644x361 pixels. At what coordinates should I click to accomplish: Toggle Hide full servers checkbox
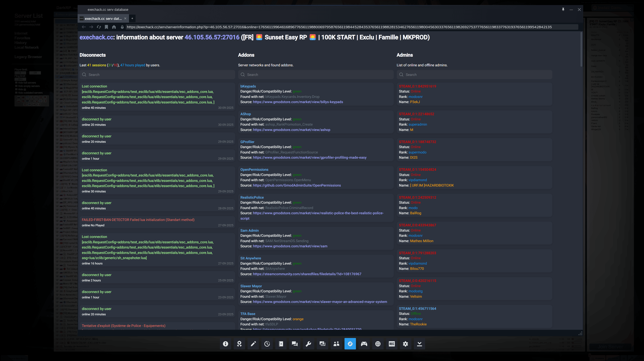(x=16, y=83)
